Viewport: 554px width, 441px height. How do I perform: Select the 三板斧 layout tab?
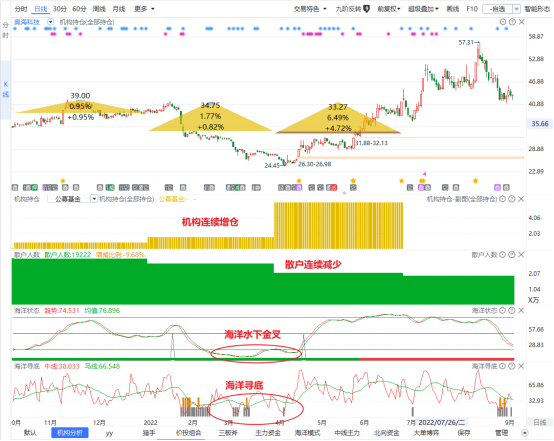click(228, 433)
